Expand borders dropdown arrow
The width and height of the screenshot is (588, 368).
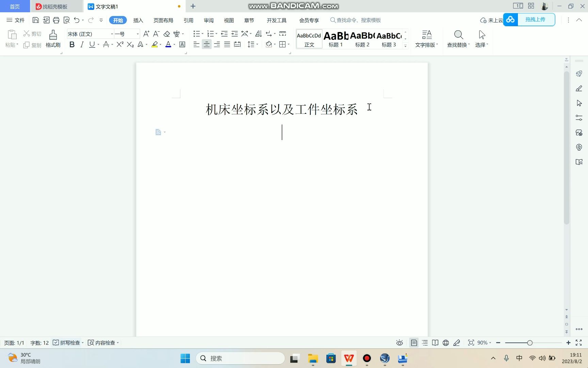[x=289, y=44]
